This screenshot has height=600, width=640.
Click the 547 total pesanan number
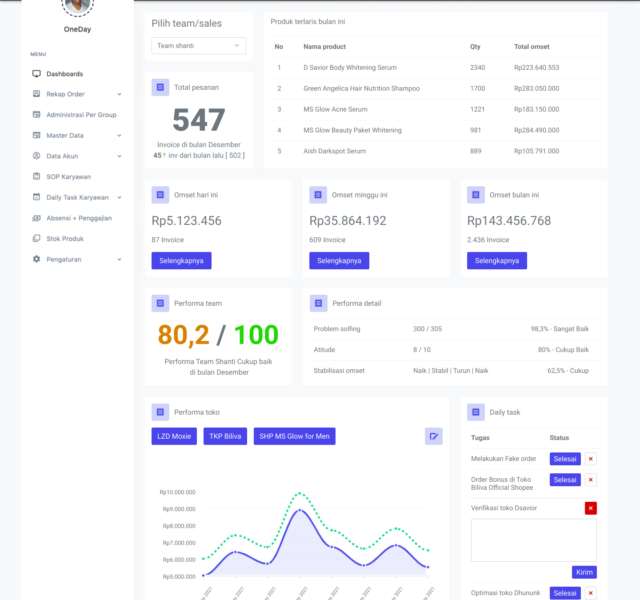(x=199, y=120)
